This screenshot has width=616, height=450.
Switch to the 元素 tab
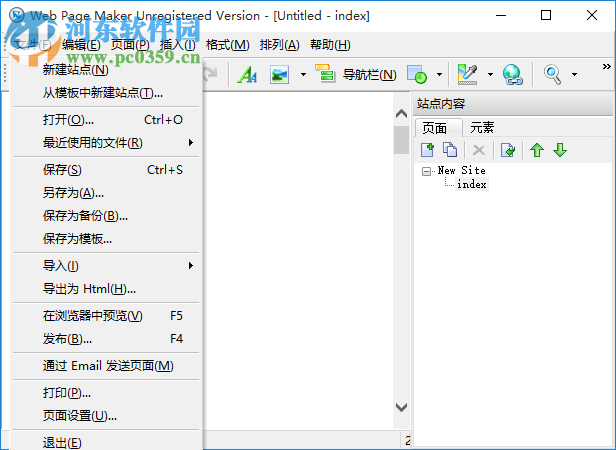(482, 128)
